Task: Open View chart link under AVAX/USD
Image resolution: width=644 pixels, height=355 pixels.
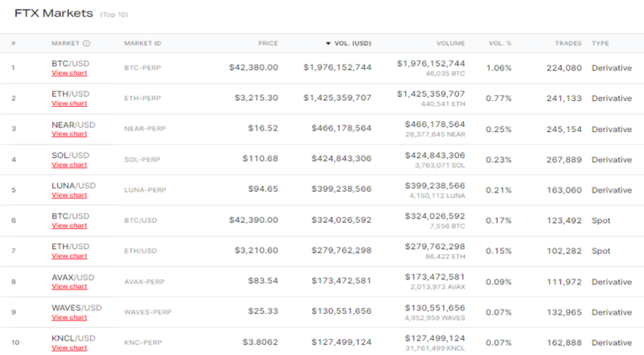Action: click(69, 287)
